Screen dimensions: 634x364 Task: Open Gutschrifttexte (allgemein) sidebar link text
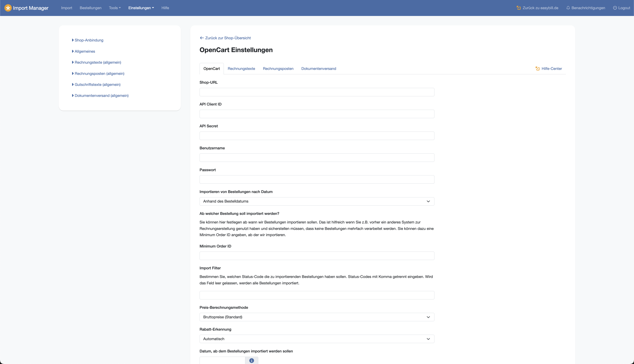pyautogui.click(x=97, y=85)
